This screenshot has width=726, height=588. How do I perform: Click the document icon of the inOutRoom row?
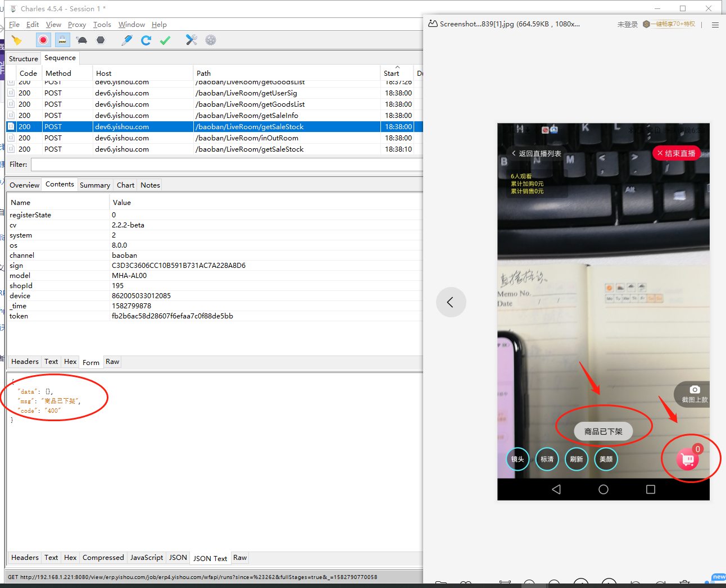pyautogui.click(x=11, y=138)
